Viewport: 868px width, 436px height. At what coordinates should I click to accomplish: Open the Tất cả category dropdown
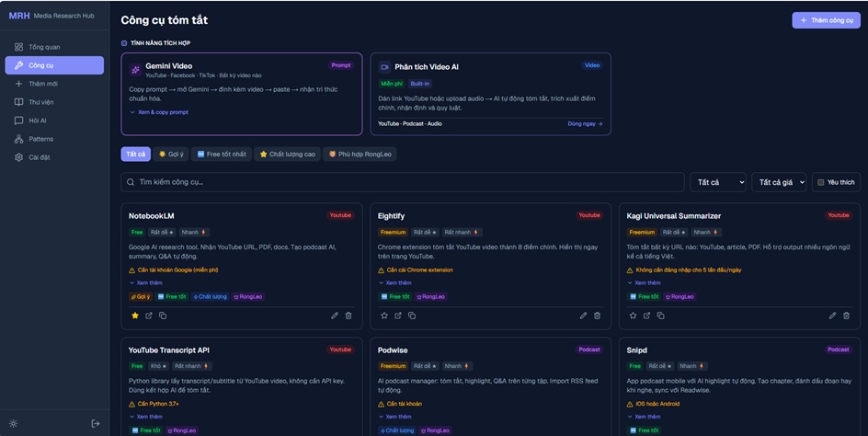pos(718,182)
